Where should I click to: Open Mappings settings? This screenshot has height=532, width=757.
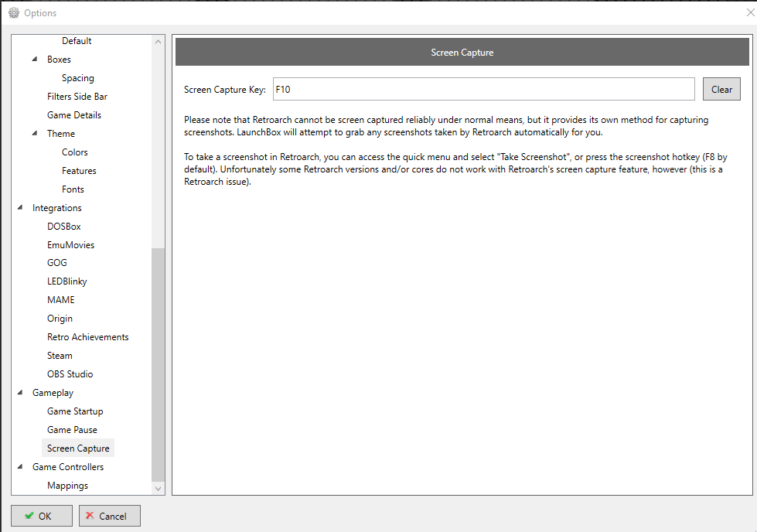[x=67, y=486]
